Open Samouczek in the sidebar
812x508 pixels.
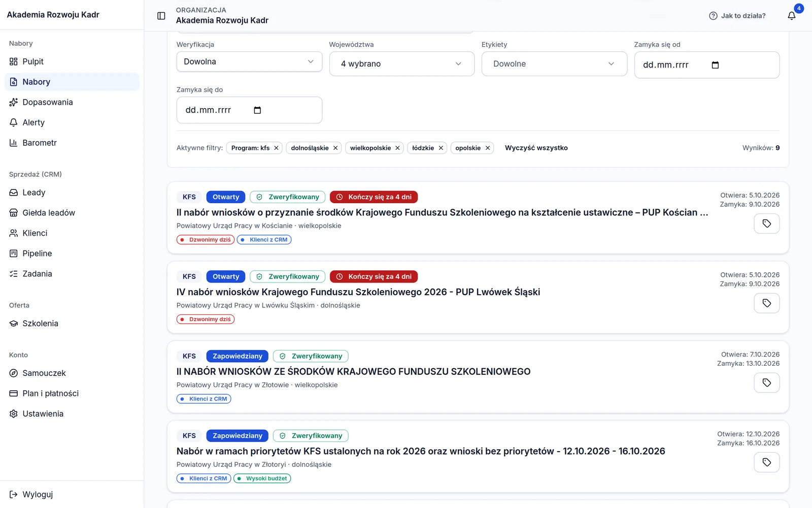point(72,373)
